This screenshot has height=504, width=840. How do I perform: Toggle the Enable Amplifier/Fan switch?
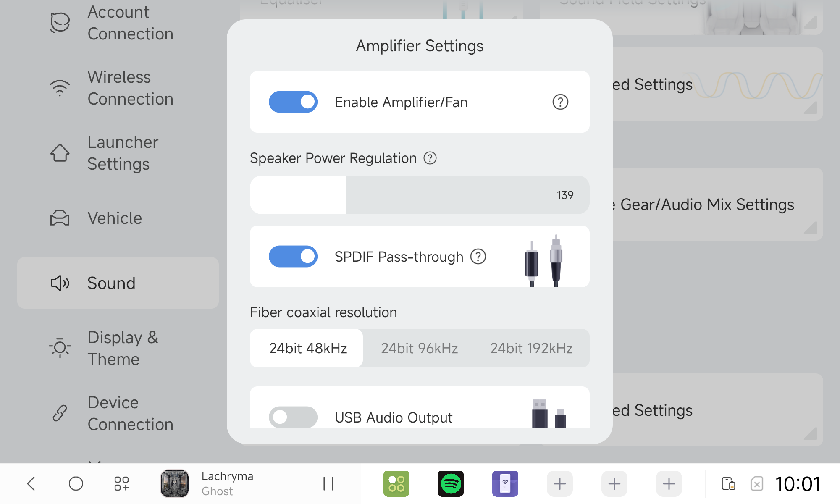pos(293,102)
